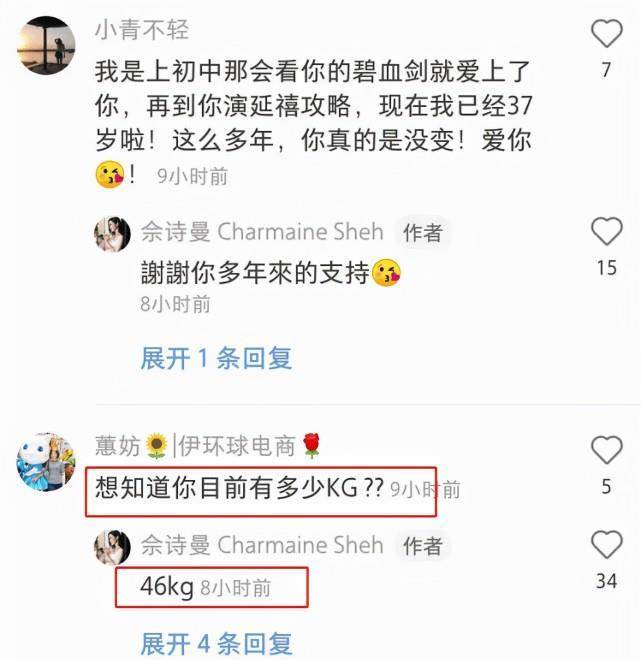Open 小青不轻's profile avatar
The image size is (641, 660).
[46, 45]
